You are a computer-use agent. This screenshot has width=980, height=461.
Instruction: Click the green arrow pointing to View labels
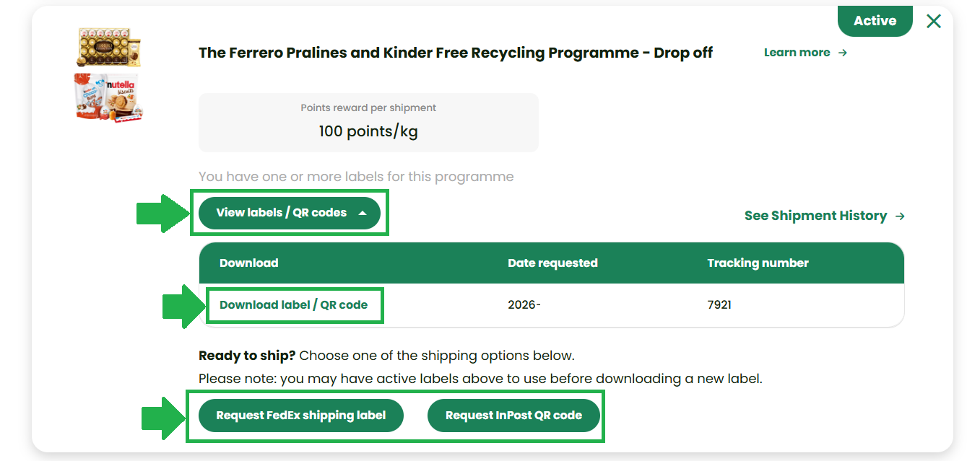162,213
